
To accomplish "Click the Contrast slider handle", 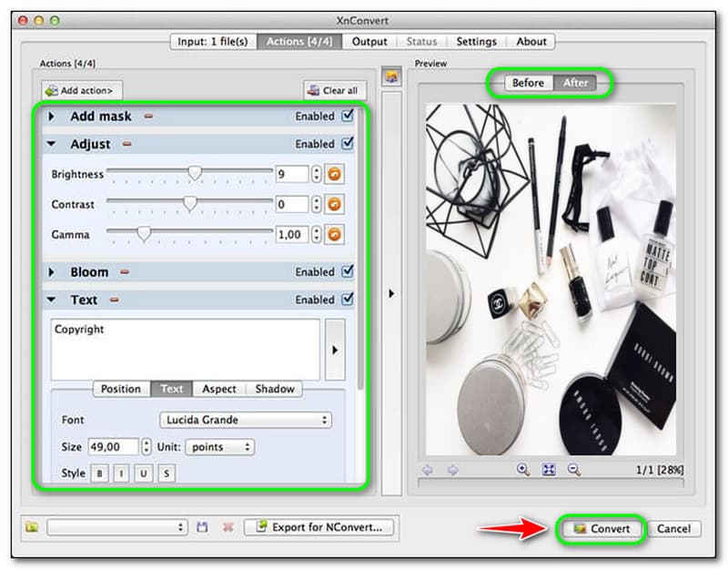I will coord(190,203).
